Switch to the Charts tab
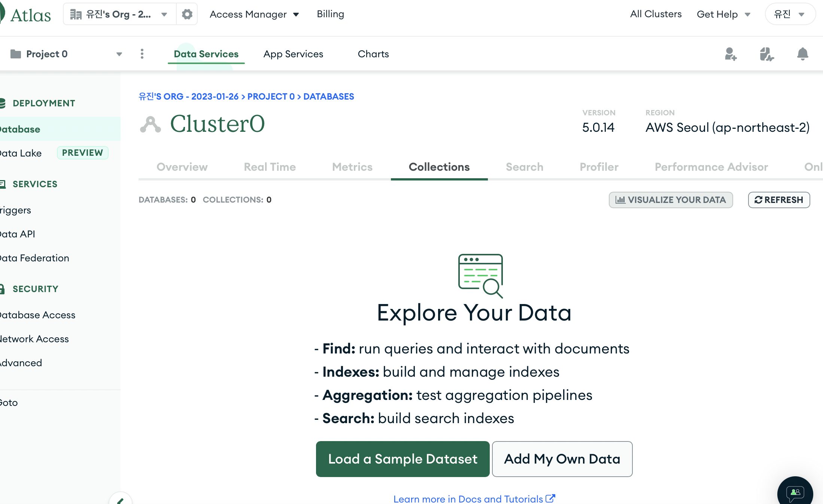The image size is (823, 504). click(x=373, y=54)
